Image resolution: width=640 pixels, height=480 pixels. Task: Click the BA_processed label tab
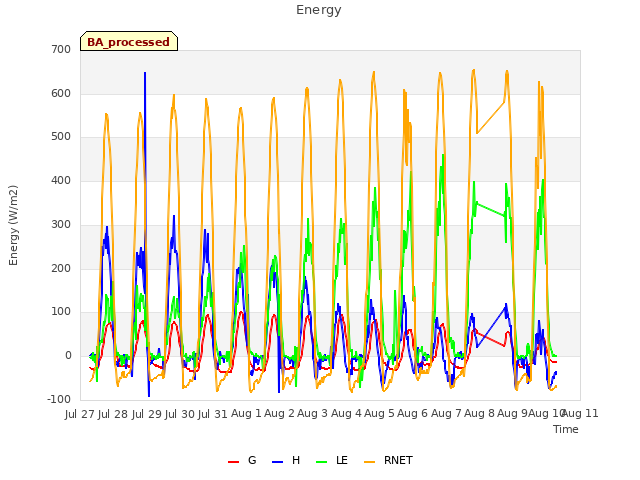point(129,41)
